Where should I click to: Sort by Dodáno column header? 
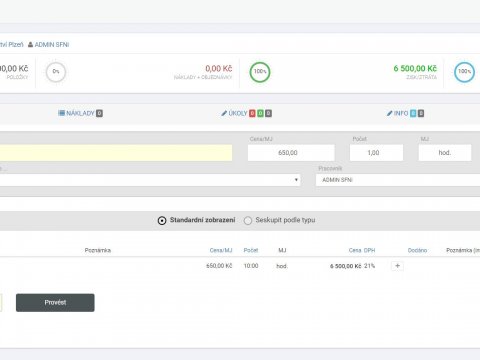417,250
